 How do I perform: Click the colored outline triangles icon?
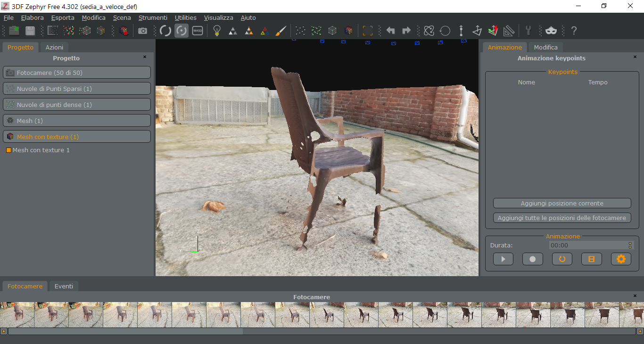[x=265, y=31]
